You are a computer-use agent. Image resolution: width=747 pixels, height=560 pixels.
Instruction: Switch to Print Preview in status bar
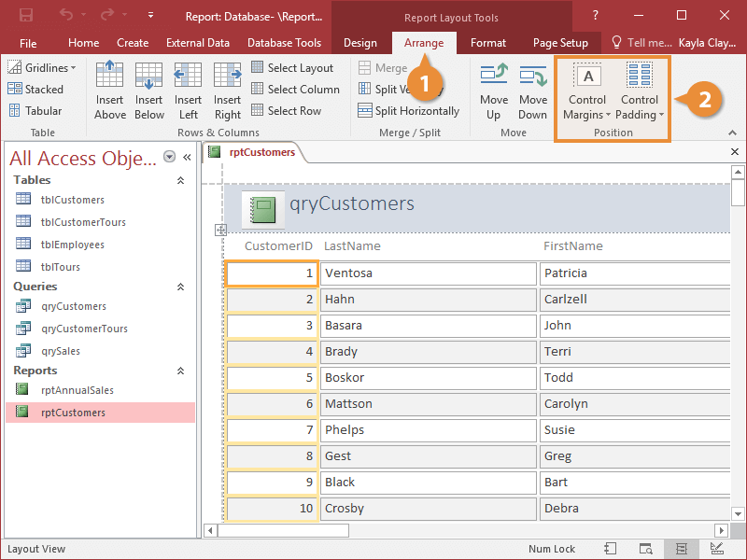coord(645,549)
